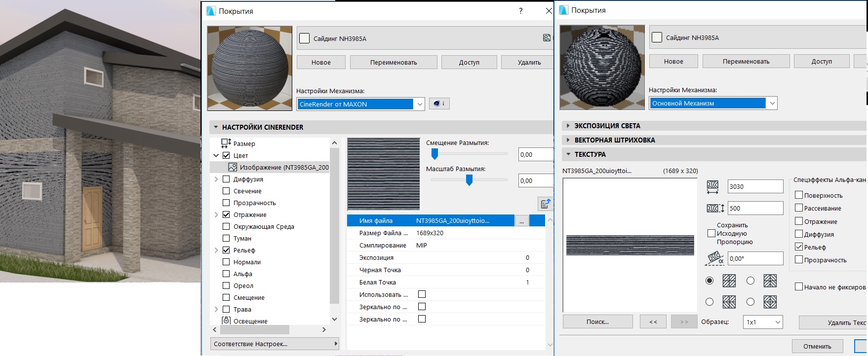This screenshot has height=356, width=868.
Task: Click the Размер size icon in tree
Action: 226,143
